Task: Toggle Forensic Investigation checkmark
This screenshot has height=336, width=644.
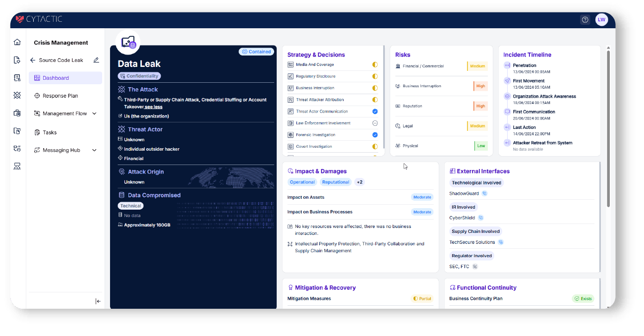Action: pyautogui.click(x=375, y=135)
